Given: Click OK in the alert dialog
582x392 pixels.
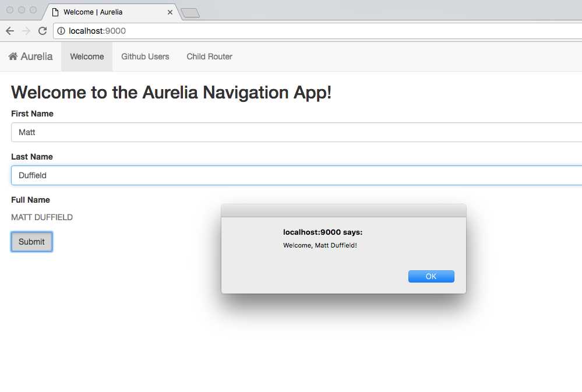Looking at the screenshot, I should tap(431, 276).
